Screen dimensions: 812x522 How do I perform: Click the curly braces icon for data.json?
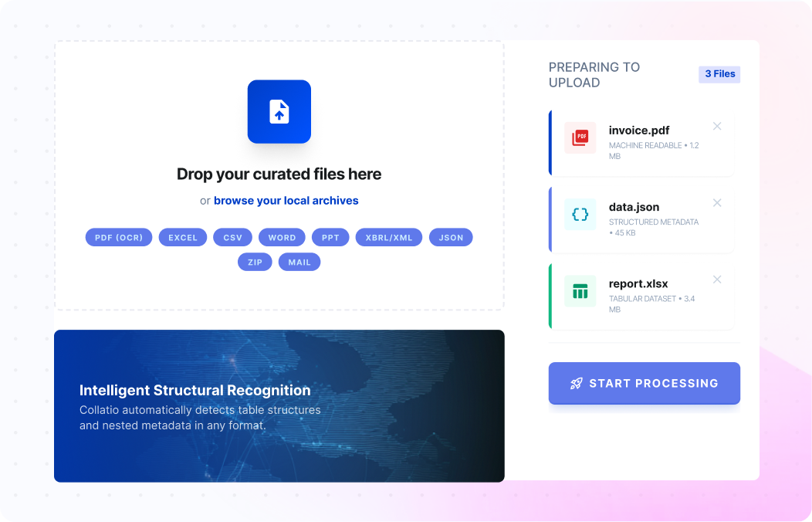(x=580, y=215)
